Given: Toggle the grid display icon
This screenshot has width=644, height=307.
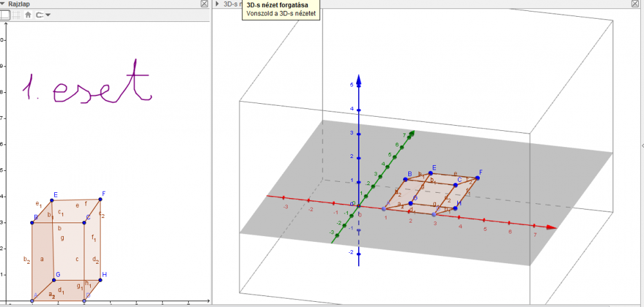Looking at the screenshot, I should [16, 14].
